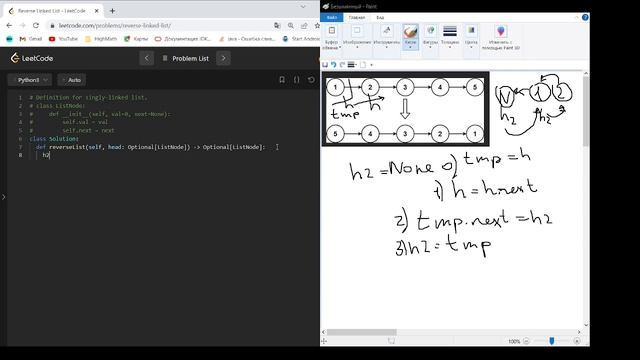Image resolution: width=640 pixels, height=360 pixels.
Task: Go back in the browser
Action: (9, 25)
